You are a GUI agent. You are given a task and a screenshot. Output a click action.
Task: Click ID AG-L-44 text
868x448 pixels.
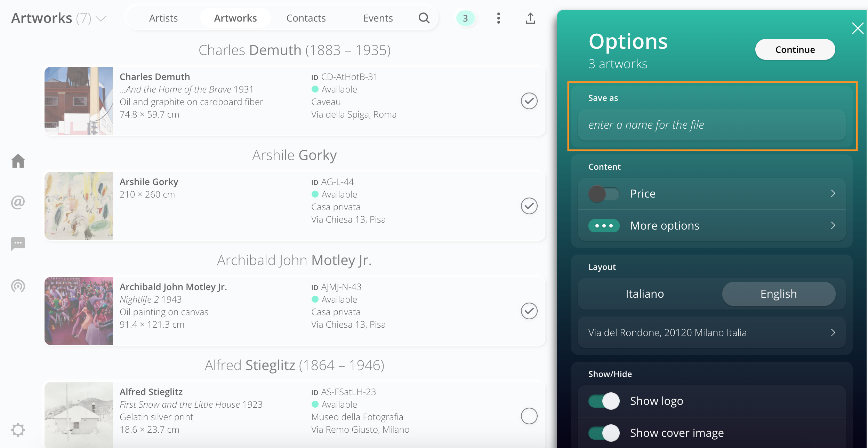pos(332,182)
